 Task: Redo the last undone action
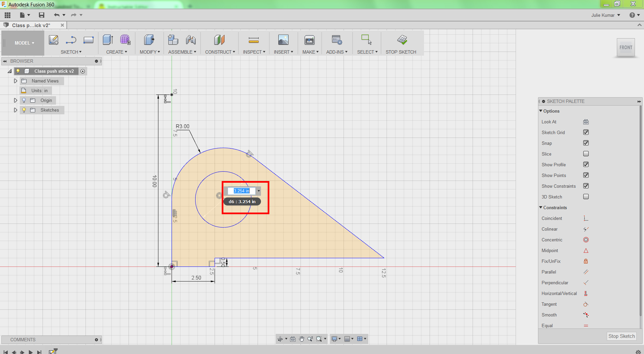[73, 15]
